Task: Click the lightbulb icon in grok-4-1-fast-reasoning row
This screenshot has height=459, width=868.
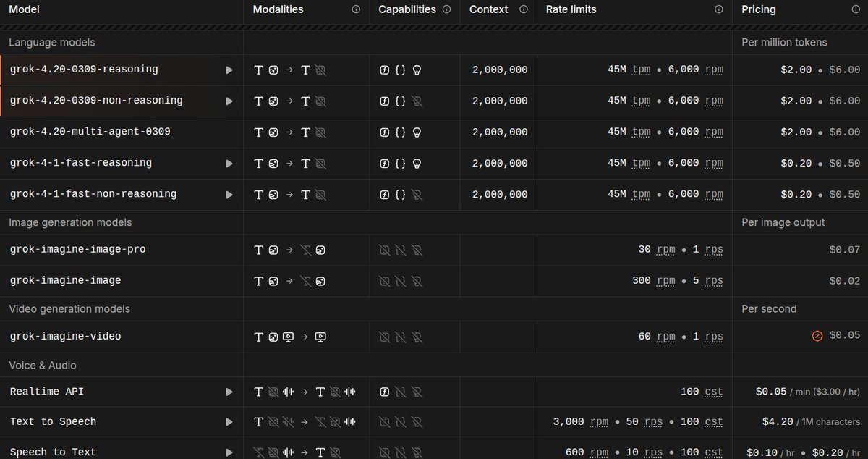Action: pos(417,164)
